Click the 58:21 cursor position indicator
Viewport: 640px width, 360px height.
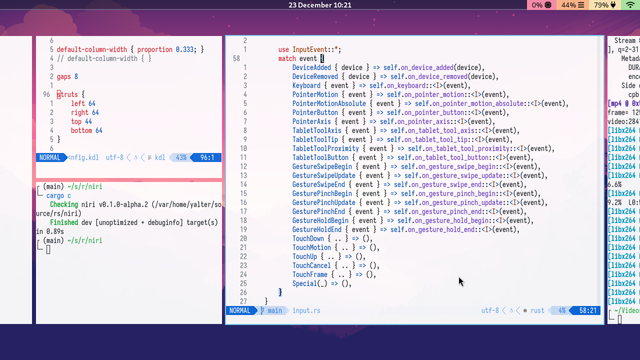[x=588, y=311]
